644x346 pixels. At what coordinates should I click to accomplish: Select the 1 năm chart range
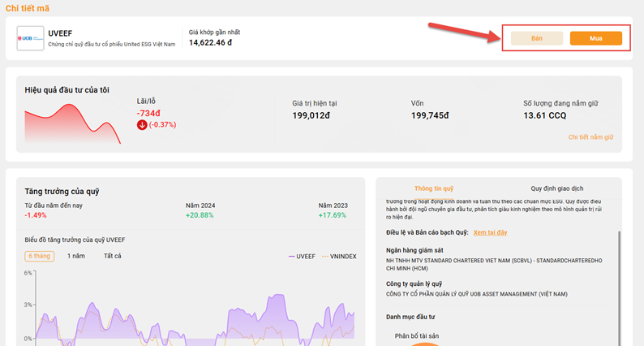pos(76,256)
